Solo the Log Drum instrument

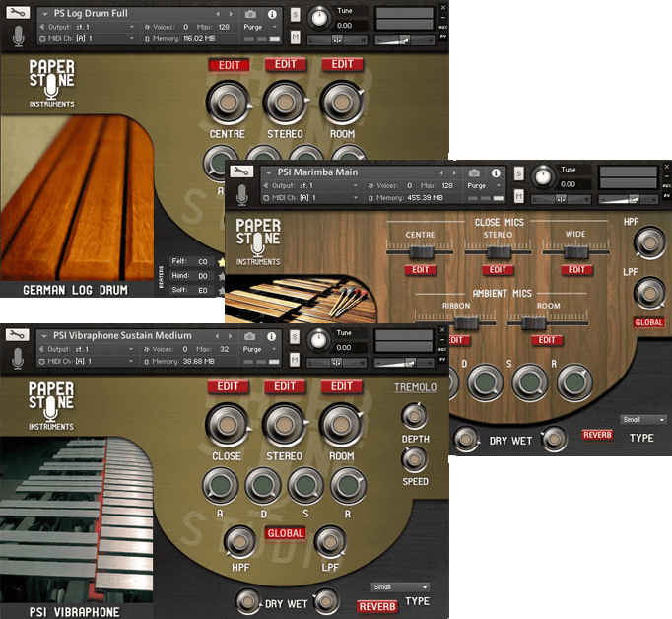click(296, 15)
